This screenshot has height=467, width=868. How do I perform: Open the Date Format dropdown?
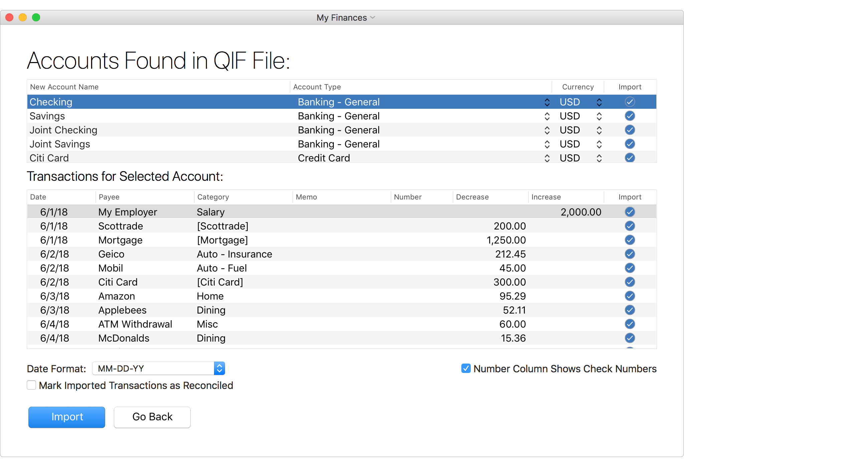(219, 368)
